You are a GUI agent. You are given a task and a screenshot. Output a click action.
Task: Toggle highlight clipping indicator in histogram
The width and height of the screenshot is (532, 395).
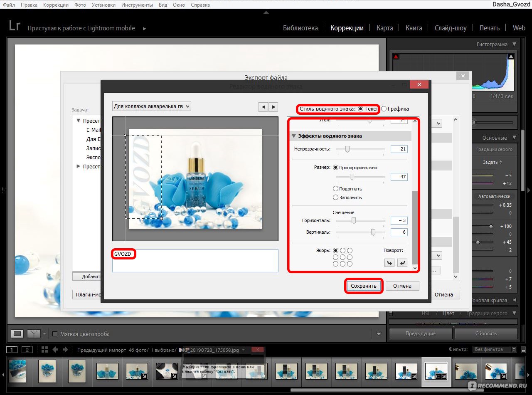pos(511,57)
